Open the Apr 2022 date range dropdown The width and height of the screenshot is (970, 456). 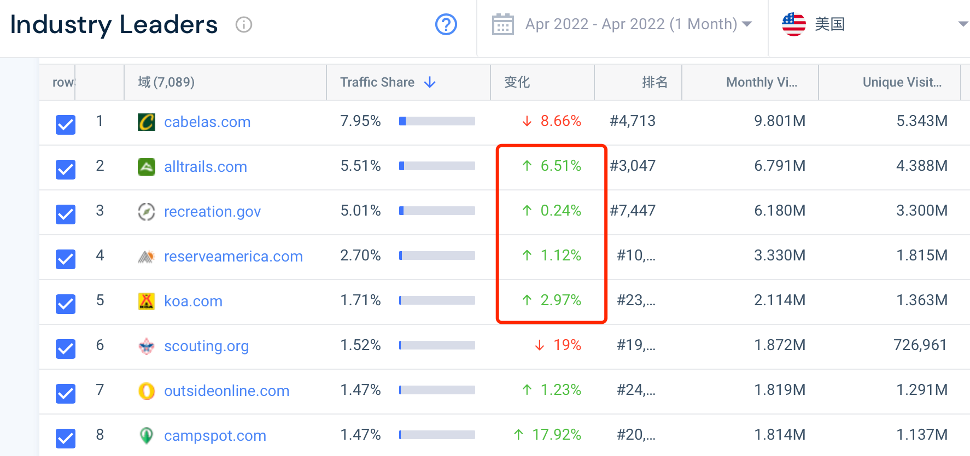click(x=638, y=25)
